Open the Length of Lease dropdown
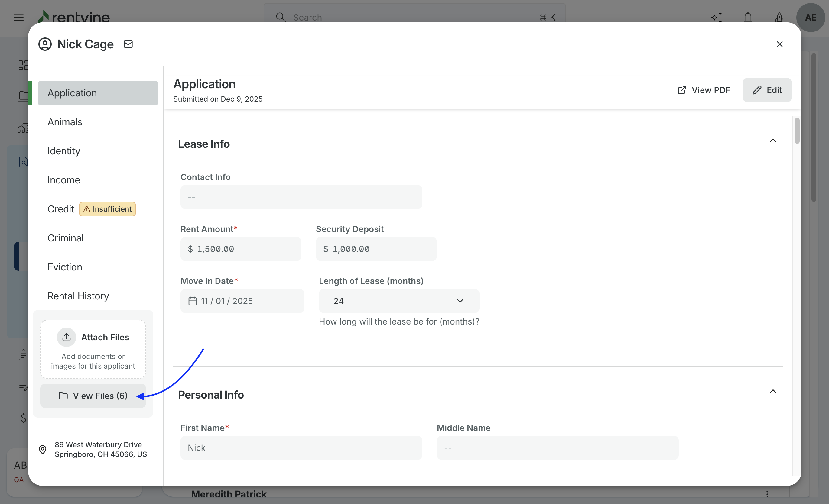Screen dimensions: 829x504 click(399, 301)
